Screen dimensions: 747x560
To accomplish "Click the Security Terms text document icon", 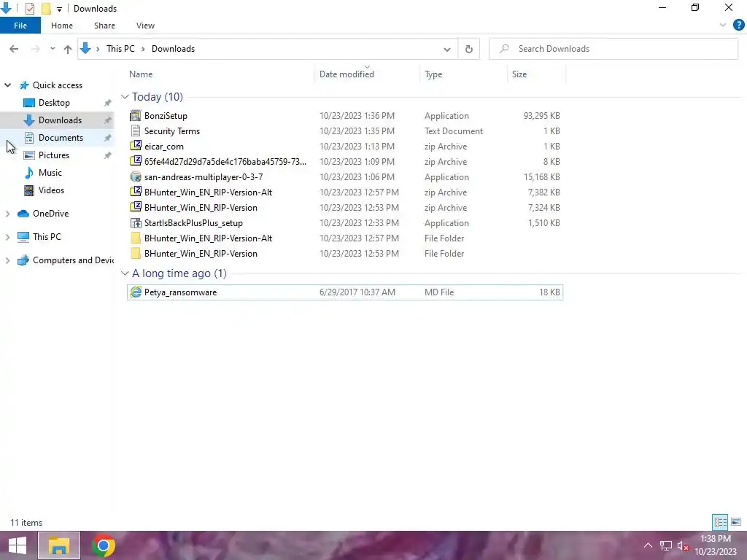I will tap(136, 131).
